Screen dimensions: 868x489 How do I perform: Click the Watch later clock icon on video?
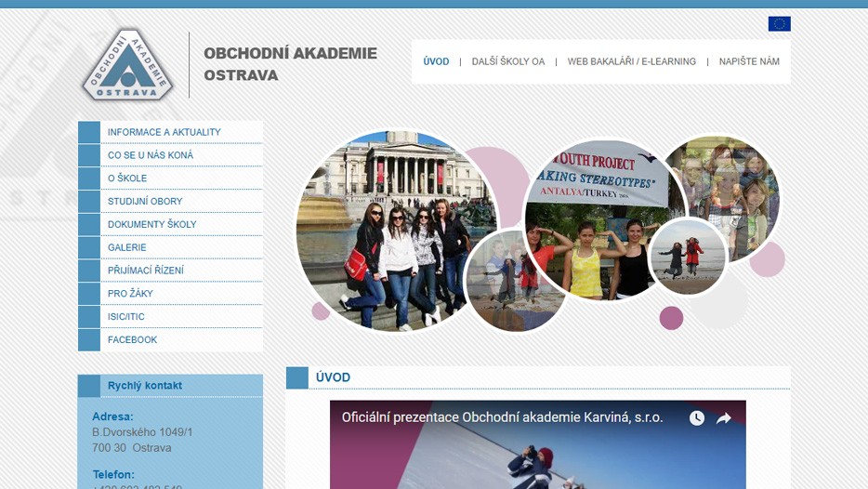click(x=696, y=418)
